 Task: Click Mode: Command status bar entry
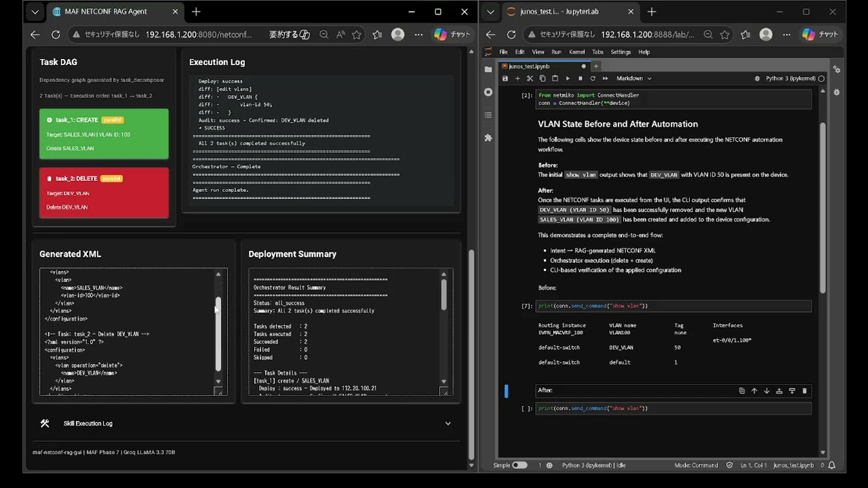tap(696, 466)
